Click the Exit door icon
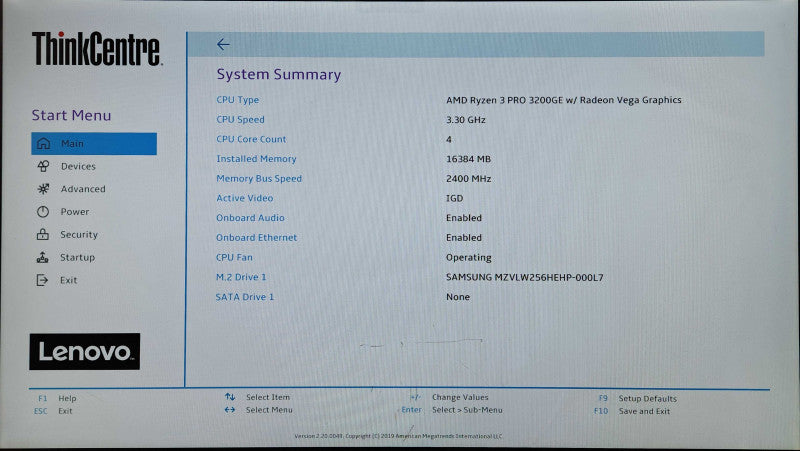 click(x=42, y=280)
